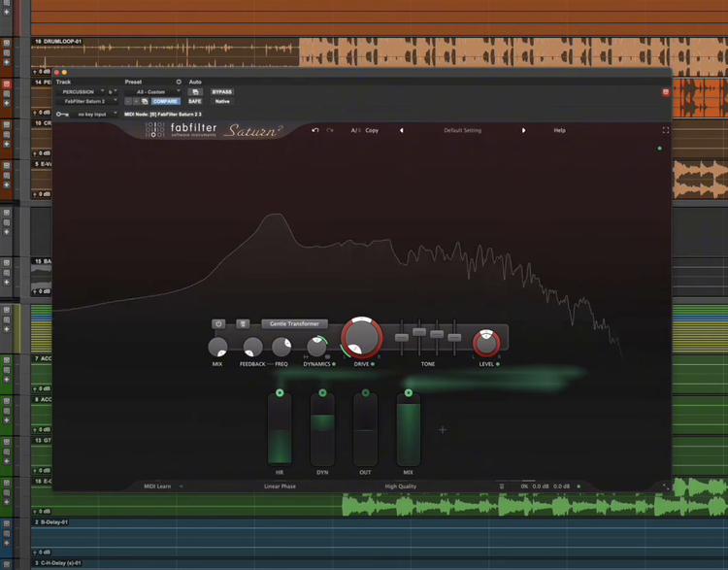The image size is (728, 570).
Task: Open the PERCUSSION track selector
Action: tap(81, 92)
